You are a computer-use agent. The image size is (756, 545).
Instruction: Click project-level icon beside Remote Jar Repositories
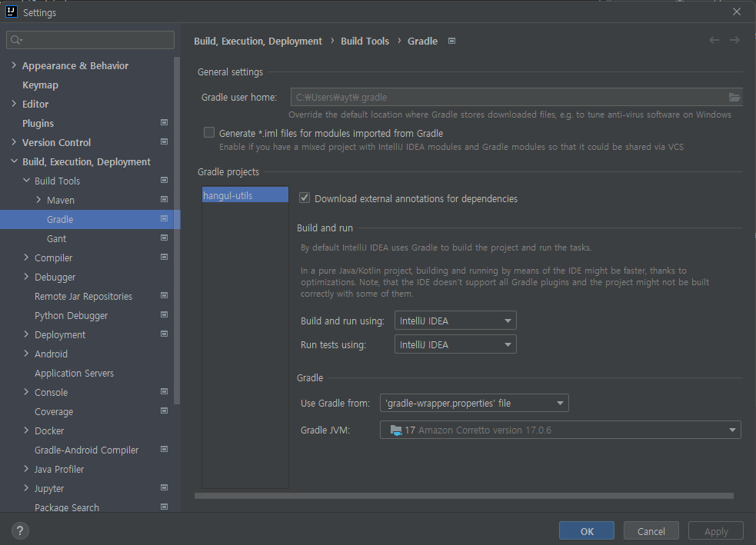(x=164, y=296)
